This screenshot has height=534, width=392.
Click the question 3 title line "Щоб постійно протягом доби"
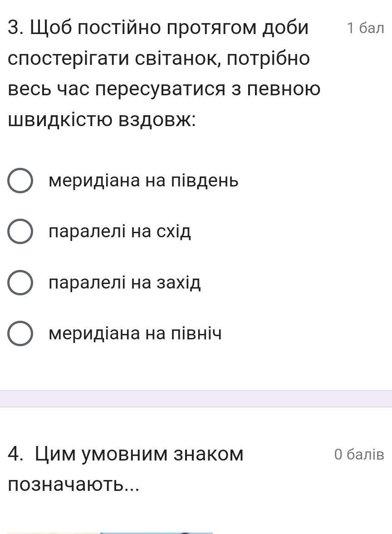pyautogui.click(x=169, y=28)
